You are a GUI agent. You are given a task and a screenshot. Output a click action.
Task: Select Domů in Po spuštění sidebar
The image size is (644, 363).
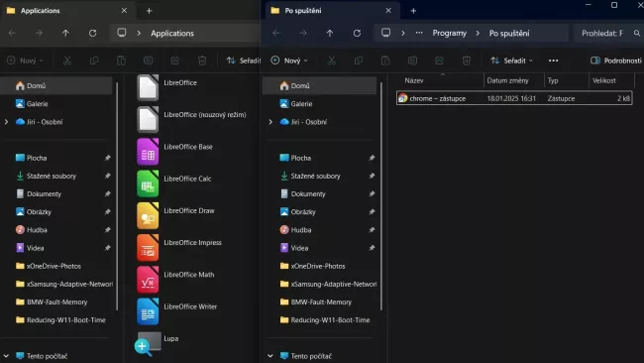[x=320, y=85]
